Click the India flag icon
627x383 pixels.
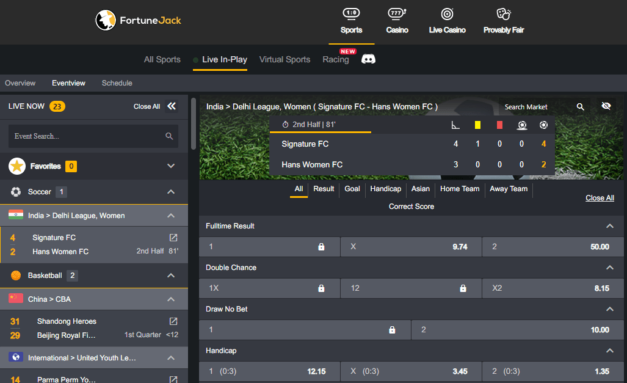pos(16,215)
